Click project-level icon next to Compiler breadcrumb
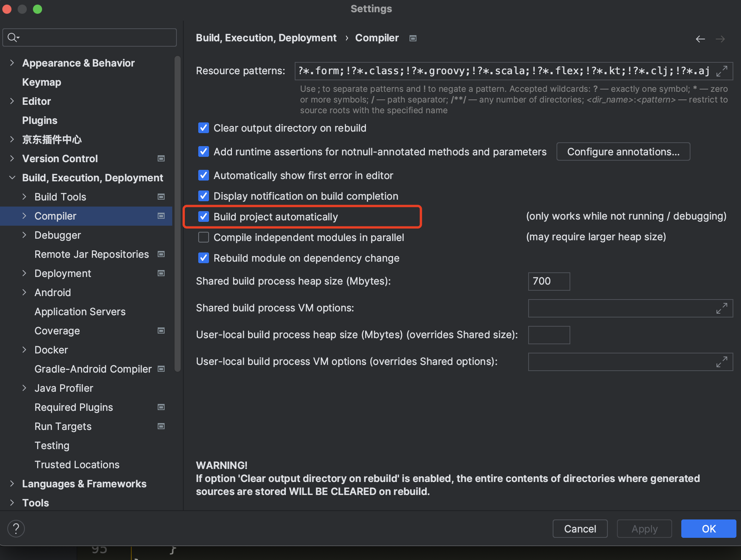Viewport: 741px width, 560px height. click(413, 38)
